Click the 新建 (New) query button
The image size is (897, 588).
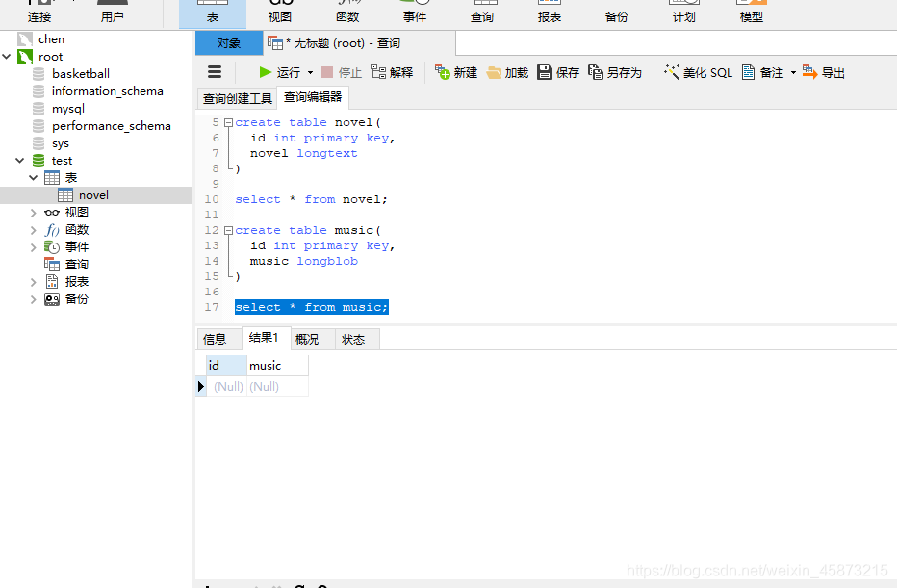tap(456, 72)
